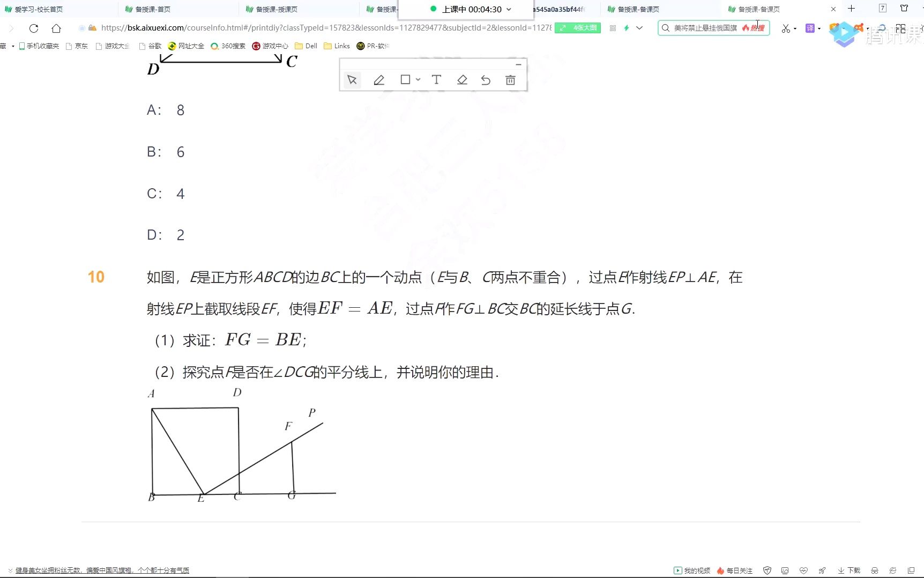Clear all annotations with trash icon
924x578 pixels.
pyautogui.click(x=510, y=80)
